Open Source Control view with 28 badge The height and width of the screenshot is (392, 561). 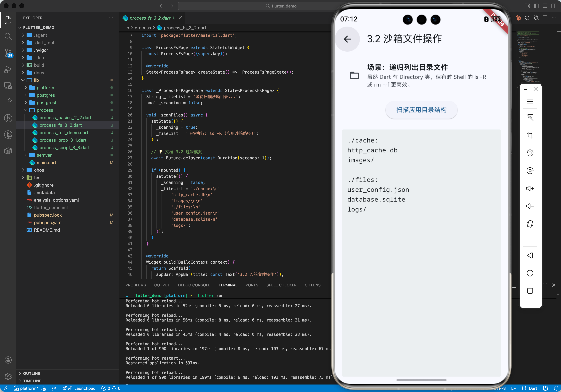click(8, 52)
